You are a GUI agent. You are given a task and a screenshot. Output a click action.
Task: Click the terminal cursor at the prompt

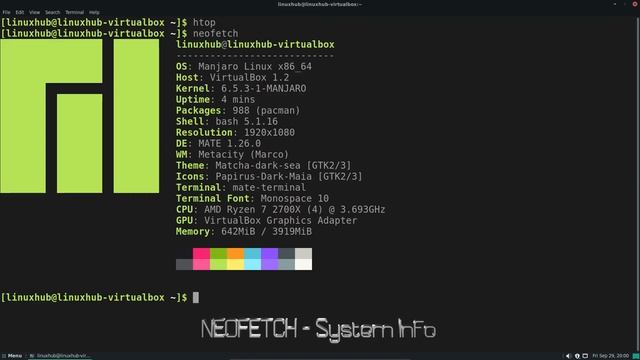[x=196, y=298]
